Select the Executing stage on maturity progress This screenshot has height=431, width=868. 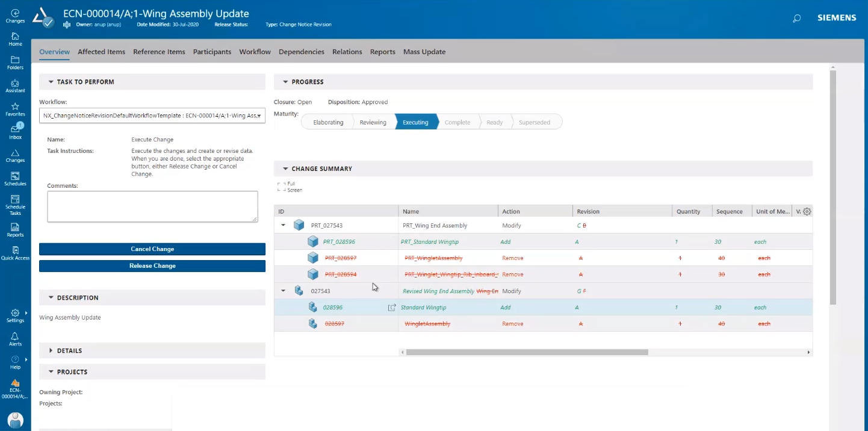pyautogui.click(x=415, y=122)
